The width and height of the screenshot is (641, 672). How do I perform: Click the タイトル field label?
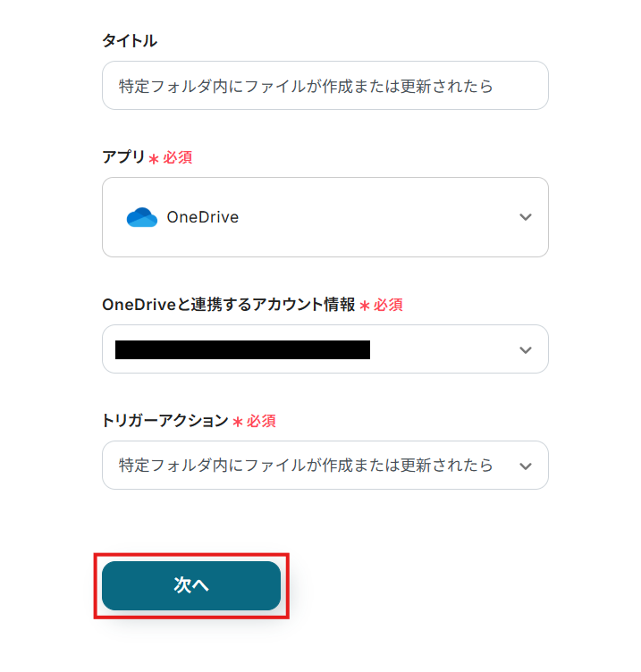pos(130,41)
